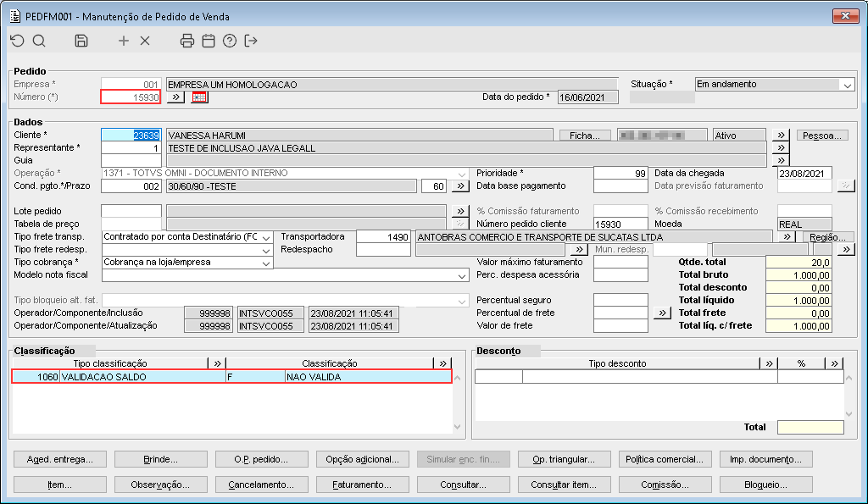Click the magnifier search toolbar icon
Screen dimensions: 868x504
click(39, 41)
